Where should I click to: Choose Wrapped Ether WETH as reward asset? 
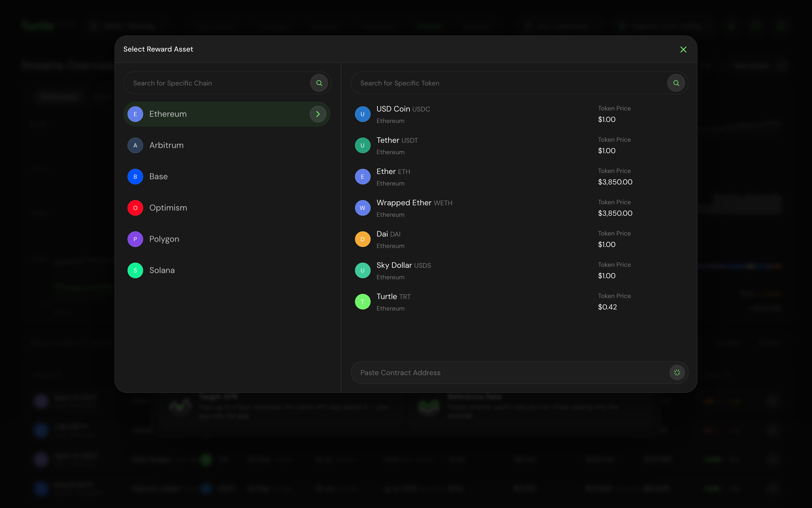[x=519, y=208]
